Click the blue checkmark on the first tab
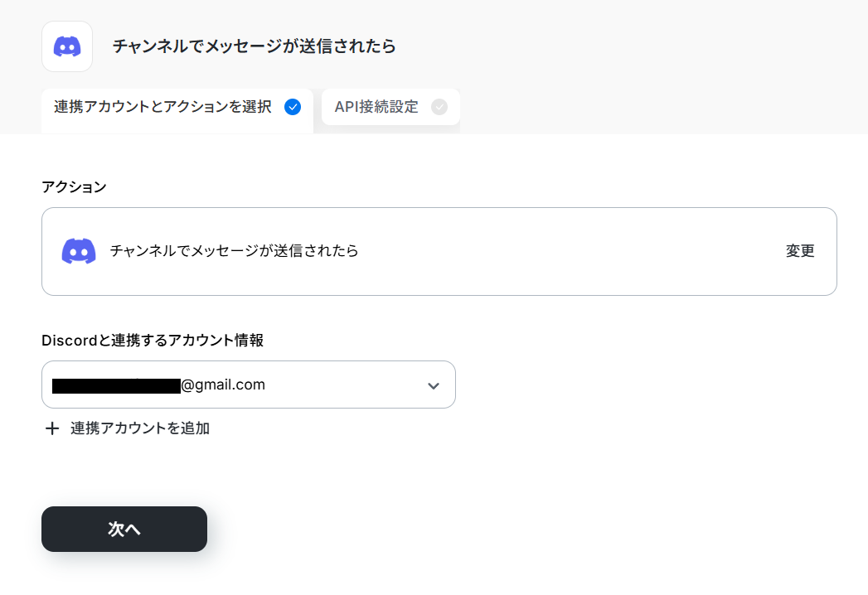This screenshot has height=595, width=868. (293, 107)
